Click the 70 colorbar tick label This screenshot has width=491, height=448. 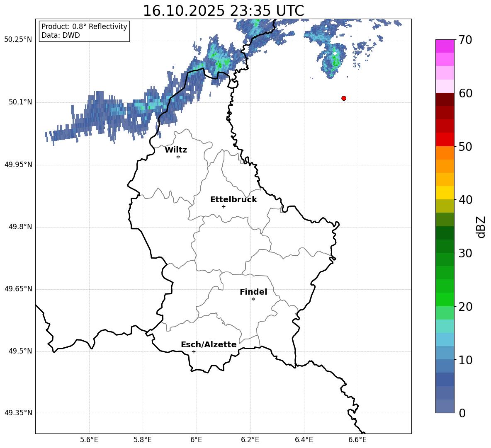466,40
